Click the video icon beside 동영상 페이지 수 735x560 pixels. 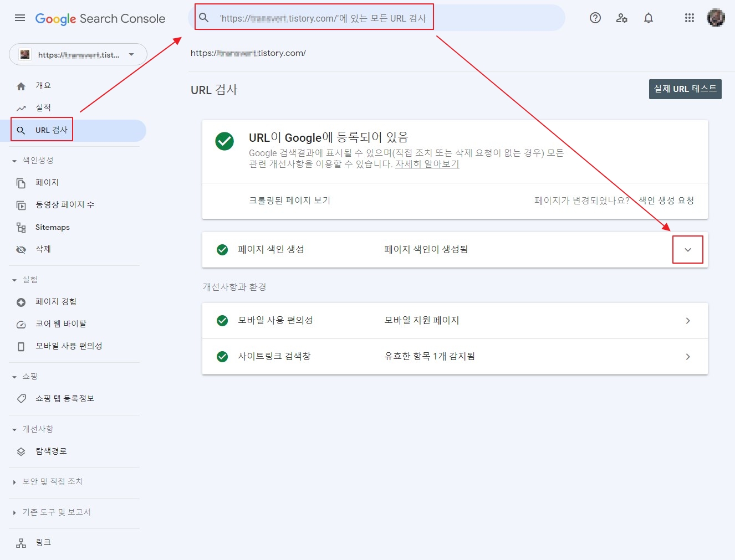21,205
